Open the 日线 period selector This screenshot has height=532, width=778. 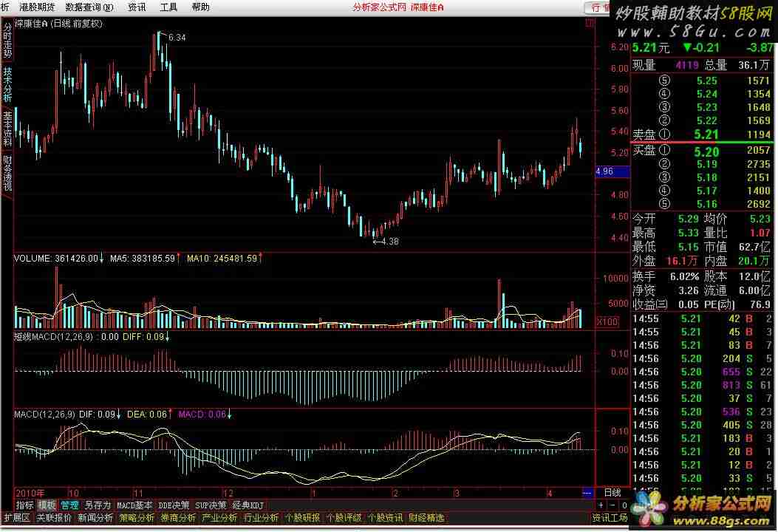pyautogui.click(x=612, y=492)
